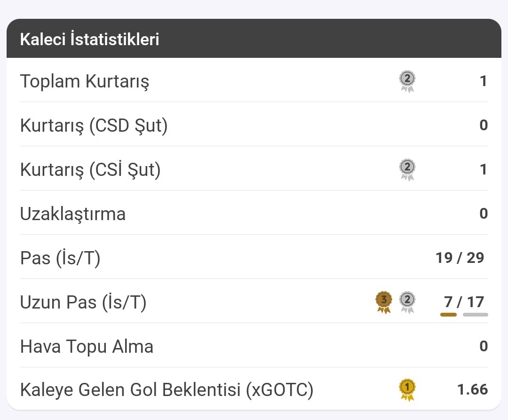508x420 pixels.
Task: Tap silver medal badge in Toplam Kurtarış row
Action: (407, 81)
